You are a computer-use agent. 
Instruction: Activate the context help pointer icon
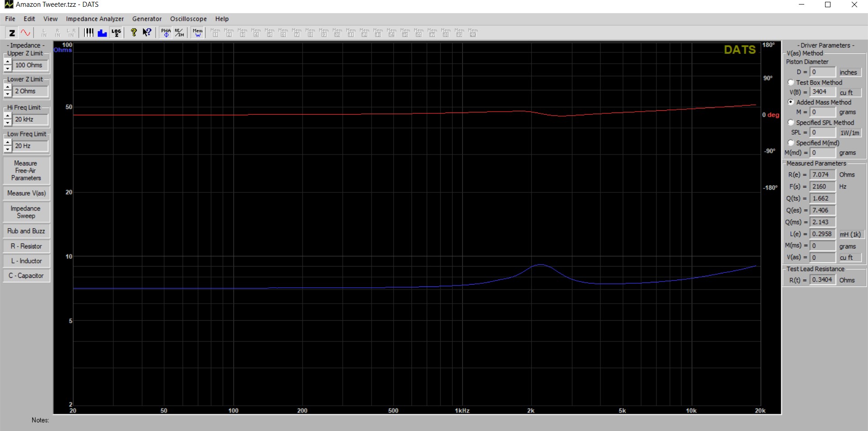tap(147, 33)
